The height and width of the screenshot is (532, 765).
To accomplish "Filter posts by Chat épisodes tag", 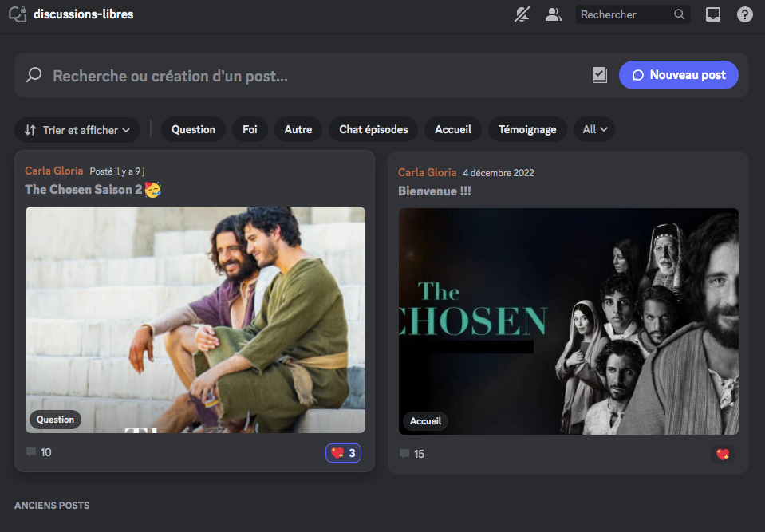I will coord(373,130).
